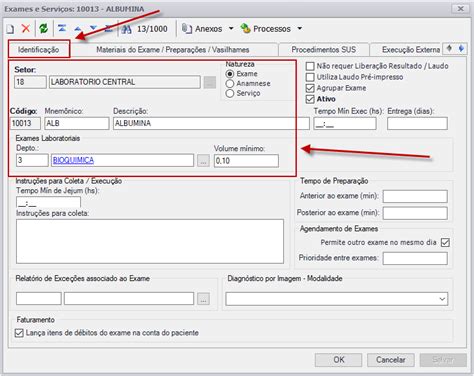Select the Serviço radio option
Screen dimensions: 474x376
click(230, 93)
